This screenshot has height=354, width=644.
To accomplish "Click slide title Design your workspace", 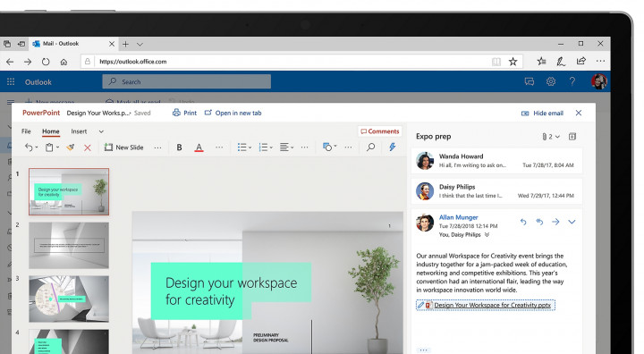I will [x=232, y=291].
